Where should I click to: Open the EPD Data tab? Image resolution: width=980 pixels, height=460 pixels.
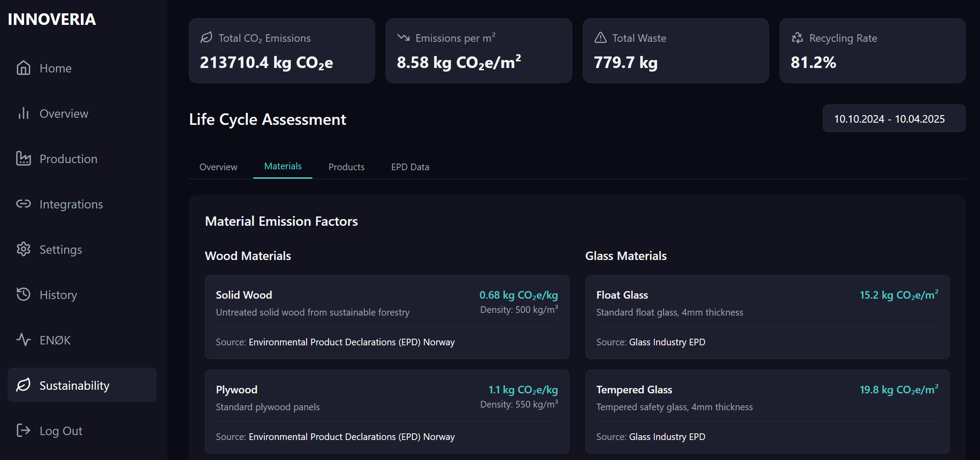point(410,167)
